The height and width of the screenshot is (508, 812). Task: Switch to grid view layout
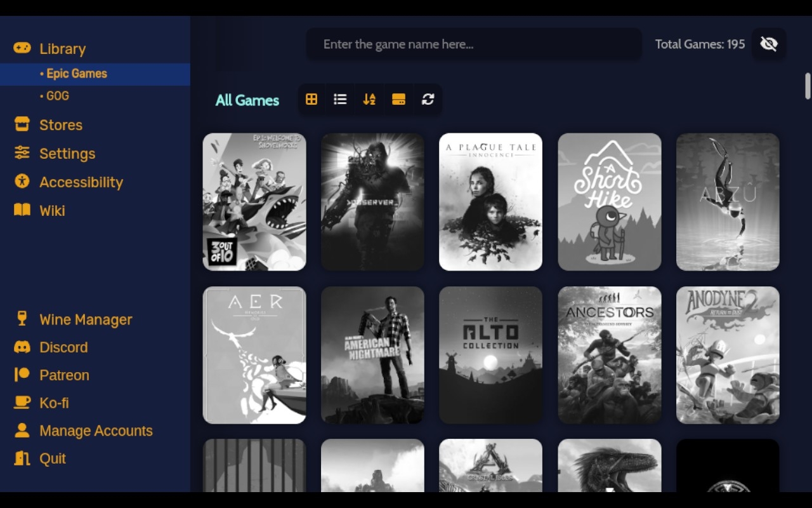[311, 100]
